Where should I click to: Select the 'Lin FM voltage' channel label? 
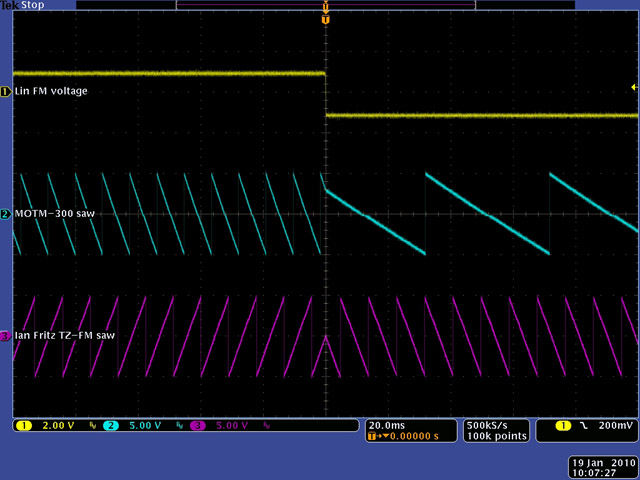(51, 91)
